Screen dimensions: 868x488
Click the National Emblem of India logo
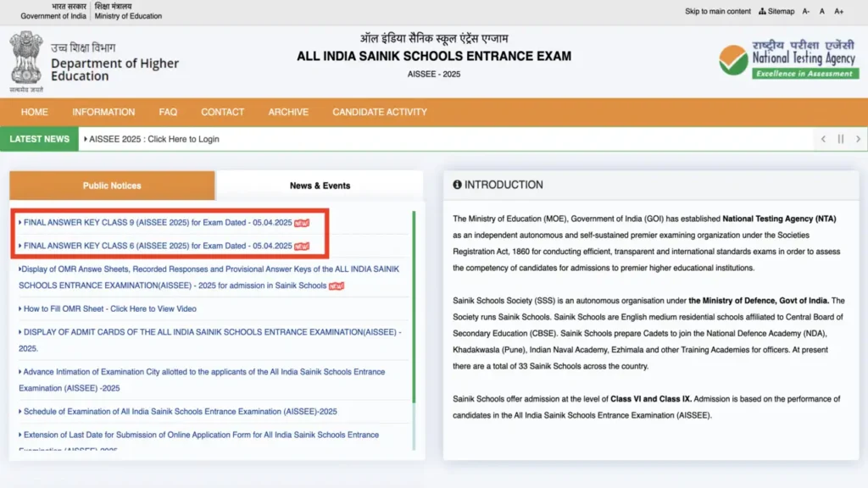[x=26, y=61]
